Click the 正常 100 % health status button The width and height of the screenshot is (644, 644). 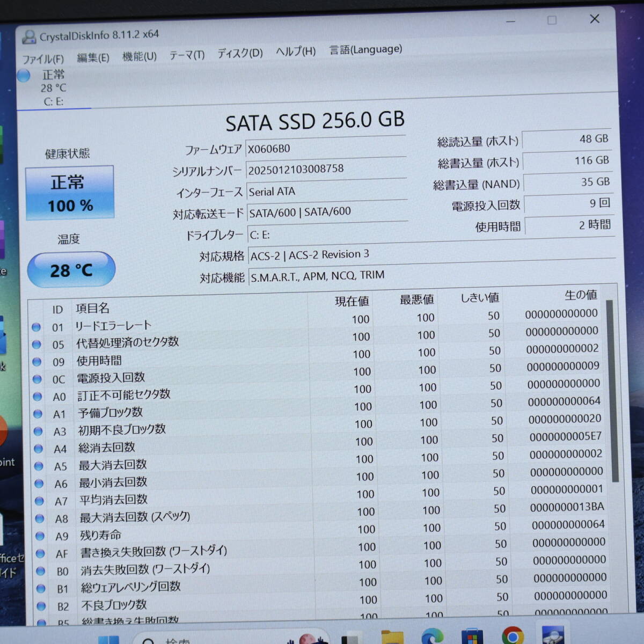point(70,193)
